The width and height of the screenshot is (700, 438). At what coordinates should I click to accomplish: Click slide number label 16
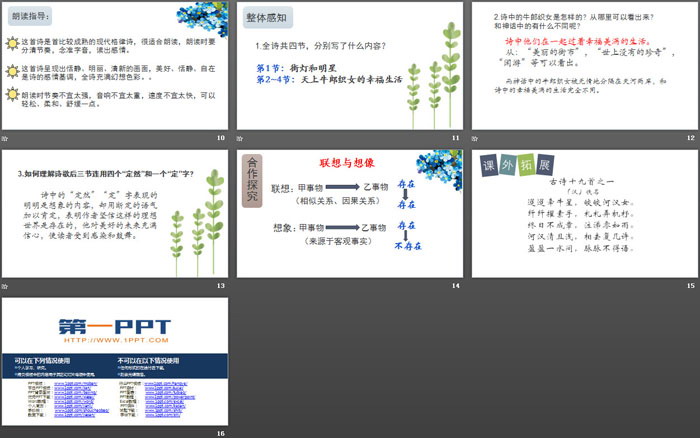pos(221,434)
